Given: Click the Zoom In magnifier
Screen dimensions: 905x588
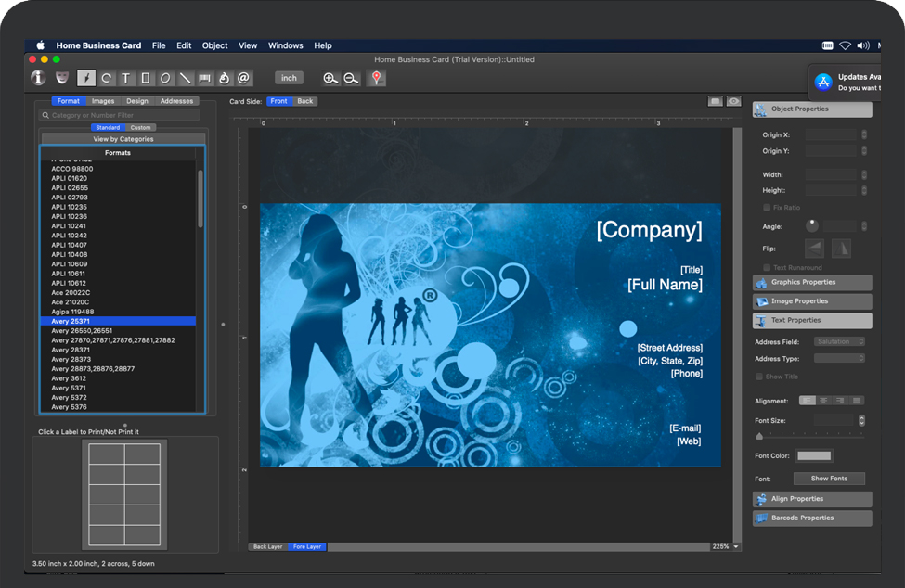Looking at the screenshot, I should point(330,79).
